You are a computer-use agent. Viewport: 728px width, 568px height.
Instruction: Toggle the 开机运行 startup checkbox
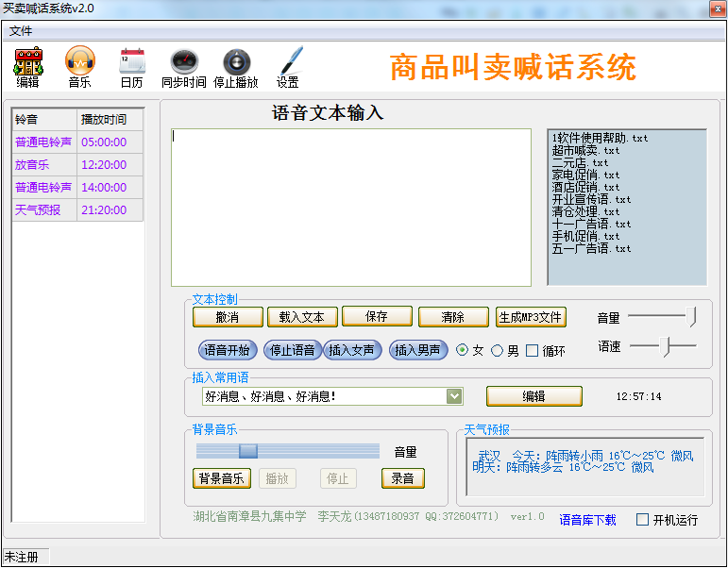point(642,519)
